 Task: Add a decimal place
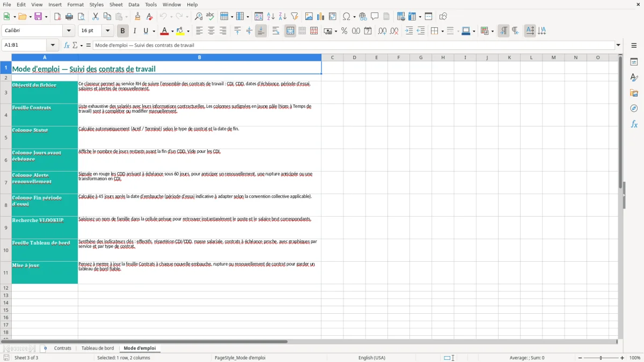coord(382,31)
